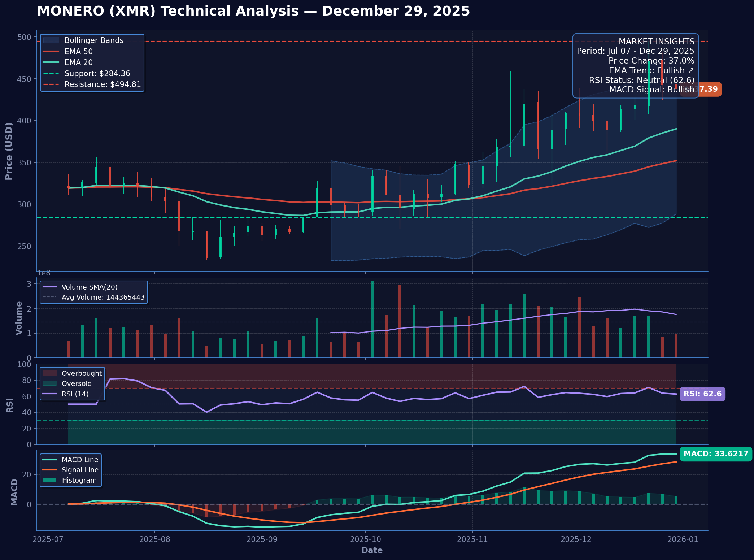Click the Bollinger Bands legend swatch
This screenshot has height=560, width=754.
(x=51, y=40)
